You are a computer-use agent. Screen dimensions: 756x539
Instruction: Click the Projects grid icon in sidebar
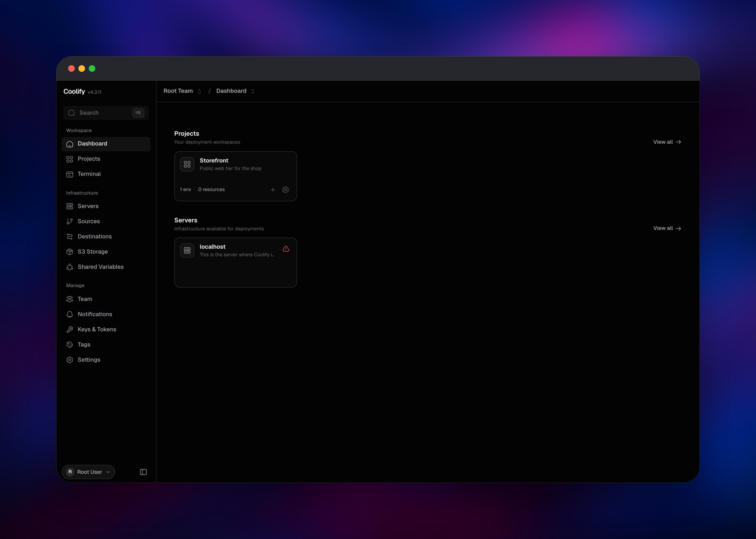[70, 159]
